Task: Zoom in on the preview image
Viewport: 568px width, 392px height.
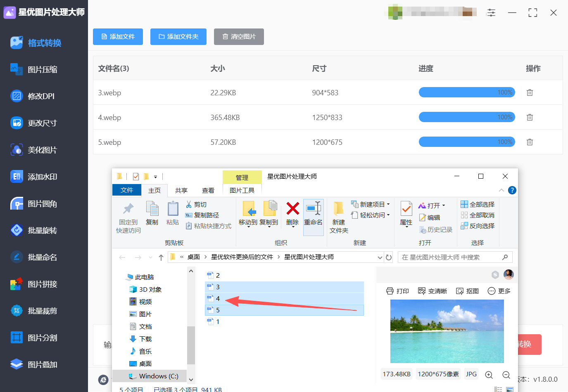Action: coord(489,375)
